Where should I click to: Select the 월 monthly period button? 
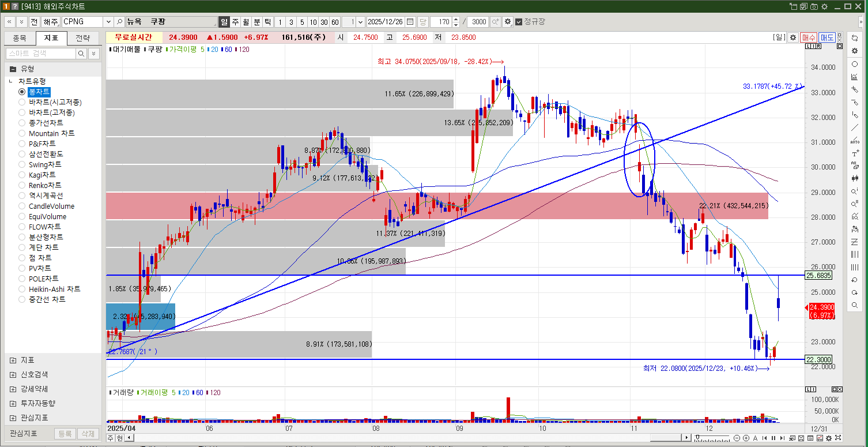click(246, 21)
